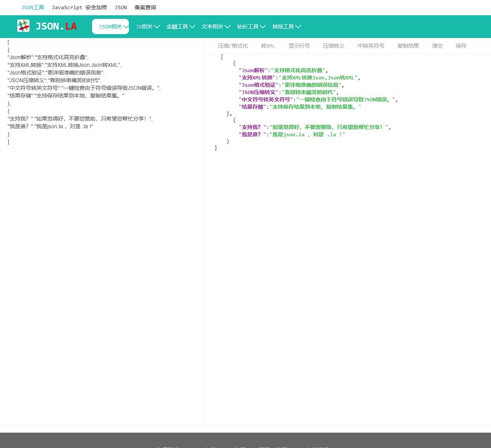Select the 转XML option
Image resolution: width=491 pixels, height=448 pixels.
[268, 46]
